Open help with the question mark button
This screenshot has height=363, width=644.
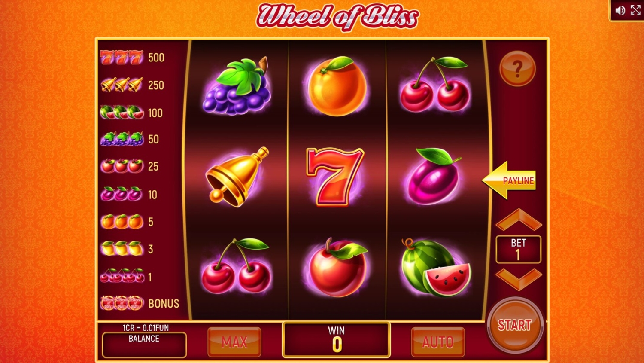[517, 68]
